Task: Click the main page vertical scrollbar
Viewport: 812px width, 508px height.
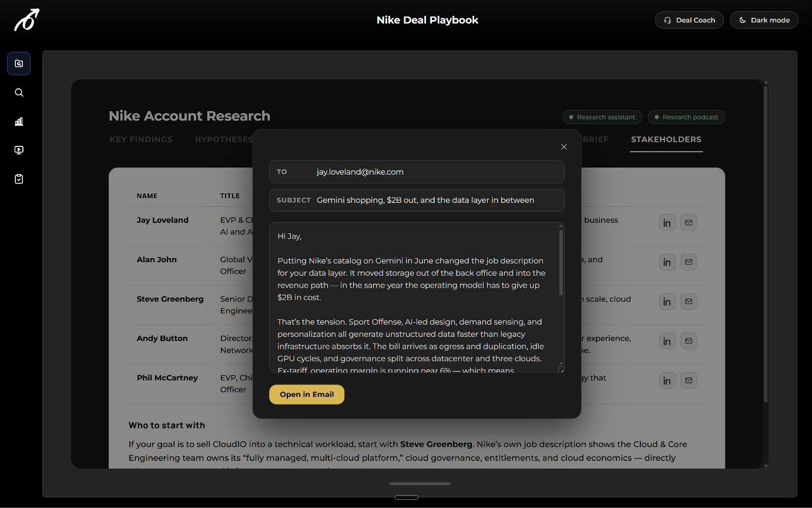Action: pos(765,243)
